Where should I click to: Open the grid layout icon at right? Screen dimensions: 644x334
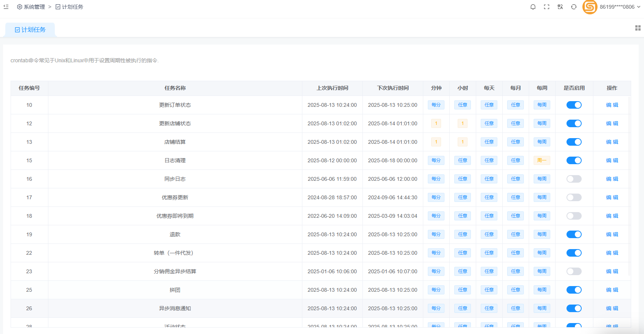tap(638, 28)
